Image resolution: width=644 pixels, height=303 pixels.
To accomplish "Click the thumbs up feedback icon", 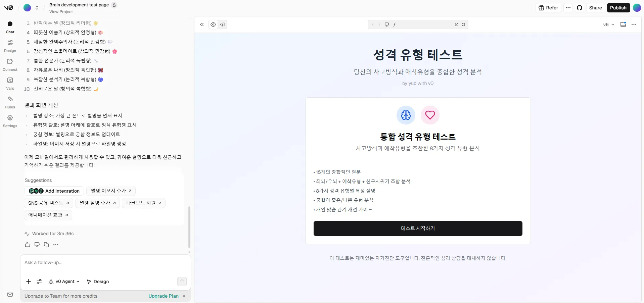I will 28,245.
